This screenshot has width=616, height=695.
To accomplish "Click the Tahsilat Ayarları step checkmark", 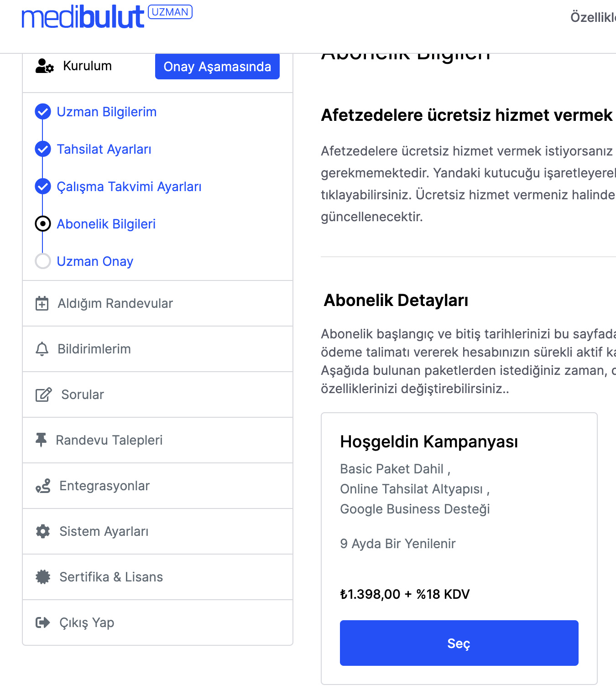I will (43, 149).
